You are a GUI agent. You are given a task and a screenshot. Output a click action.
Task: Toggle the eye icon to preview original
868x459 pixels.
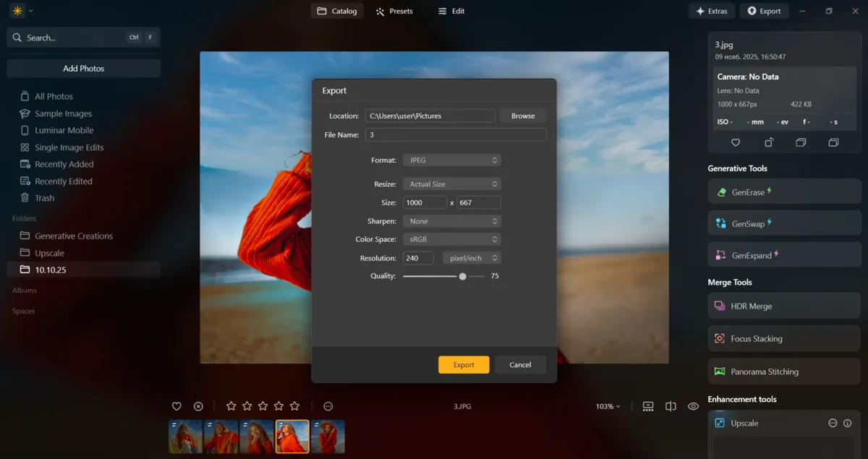coord(693,406)
